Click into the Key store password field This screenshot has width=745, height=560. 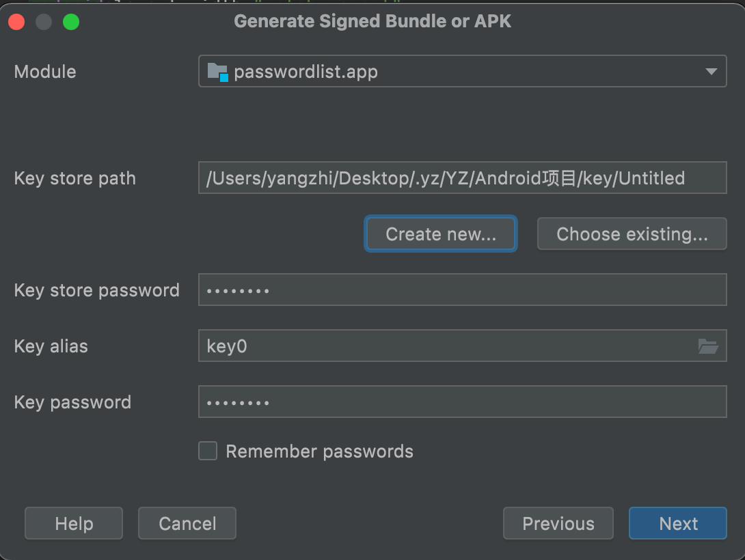click(462, 290)
